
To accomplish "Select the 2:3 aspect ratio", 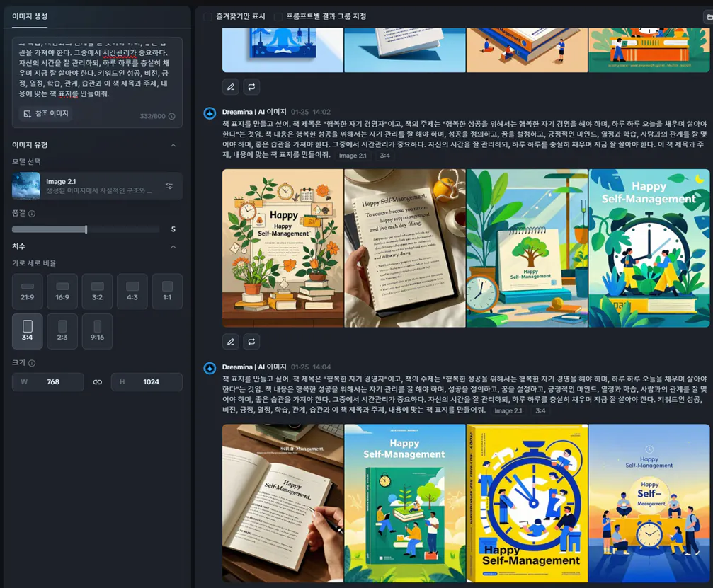I will tap(62, 331).
